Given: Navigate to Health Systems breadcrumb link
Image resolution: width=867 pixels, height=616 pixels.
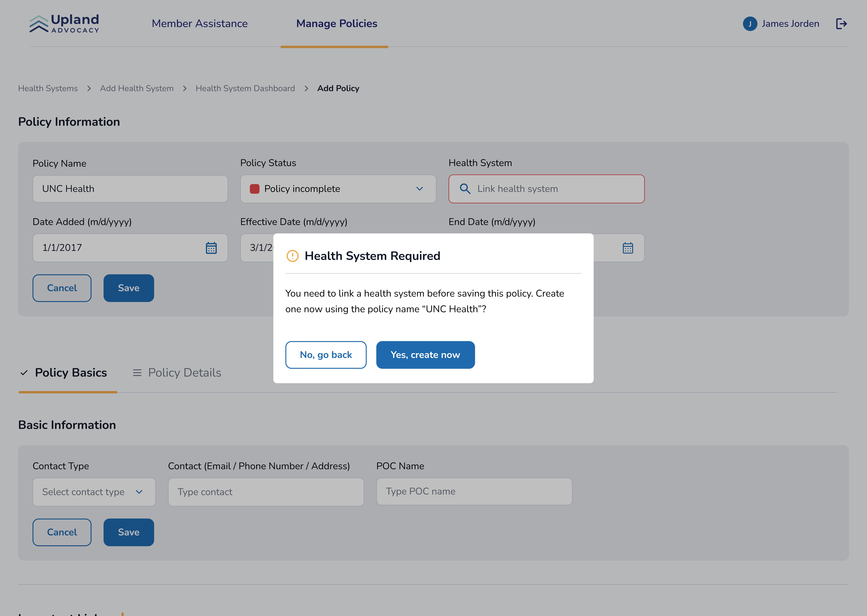Looking at the screenshot, I should (x=48, y=88).
